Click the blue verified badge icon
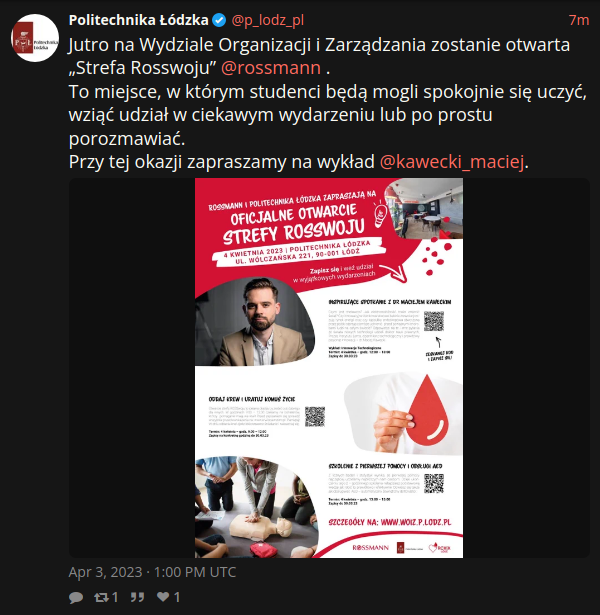The width and height of the screenshot is (600, 615). click(x=219, y=20)
